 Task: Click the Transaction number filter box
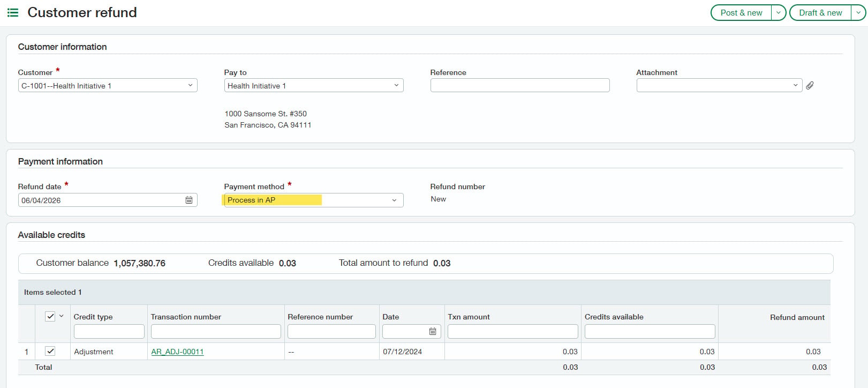pyautogui.click(x=216, y=331)
